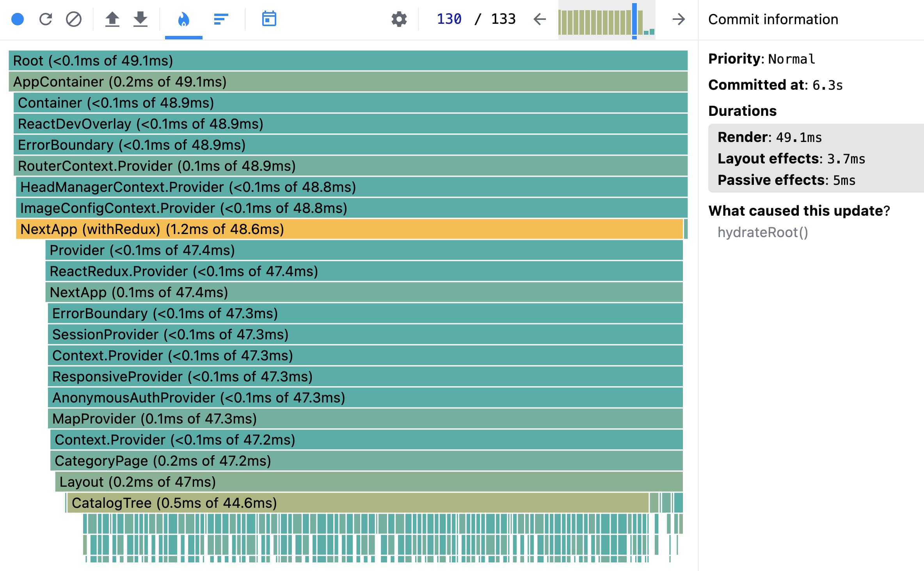This screenshot has height=571, width=924.
Task: Open profiler settings gear
Action: pos(399,19)
